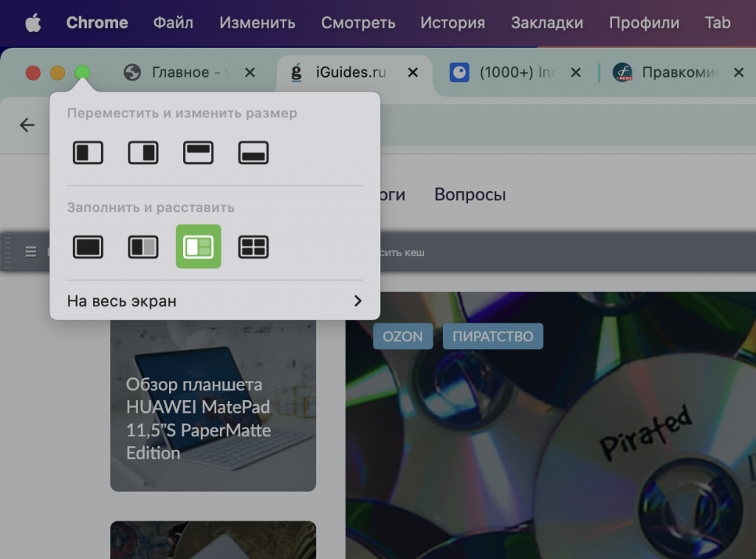Tile window to bottom half icon

click(253, 153)
